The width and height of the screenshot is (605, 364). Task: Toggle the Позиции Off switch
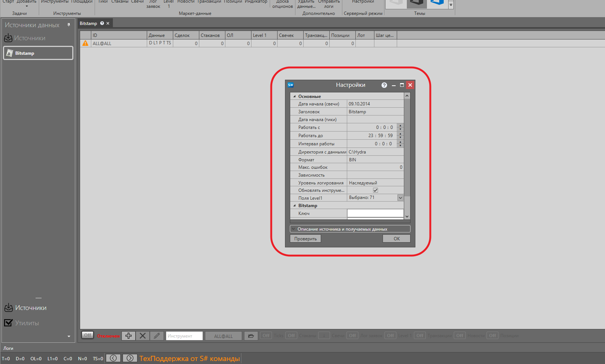pyautogui.click(x=492, y=335)
